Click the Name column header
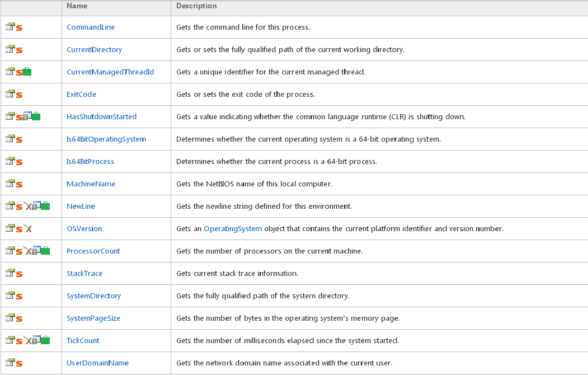The height and width of the screenshot is (375, 588). coord(77,6)
